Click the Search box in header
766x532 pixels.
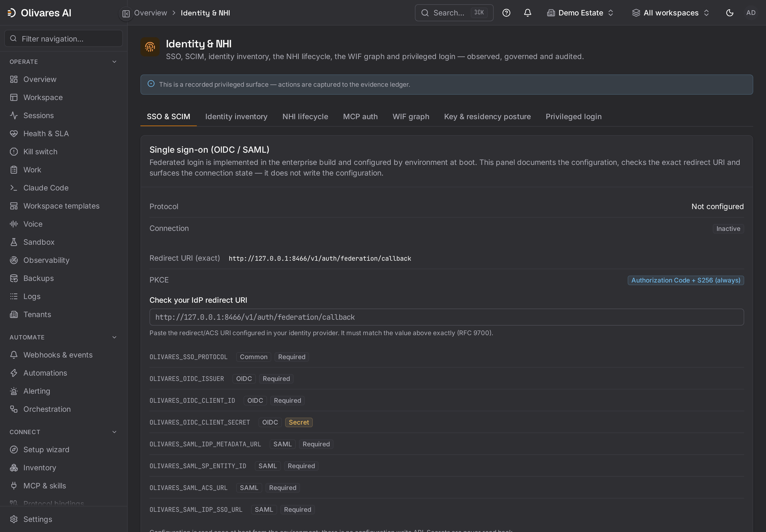click(x=454, y=13)
